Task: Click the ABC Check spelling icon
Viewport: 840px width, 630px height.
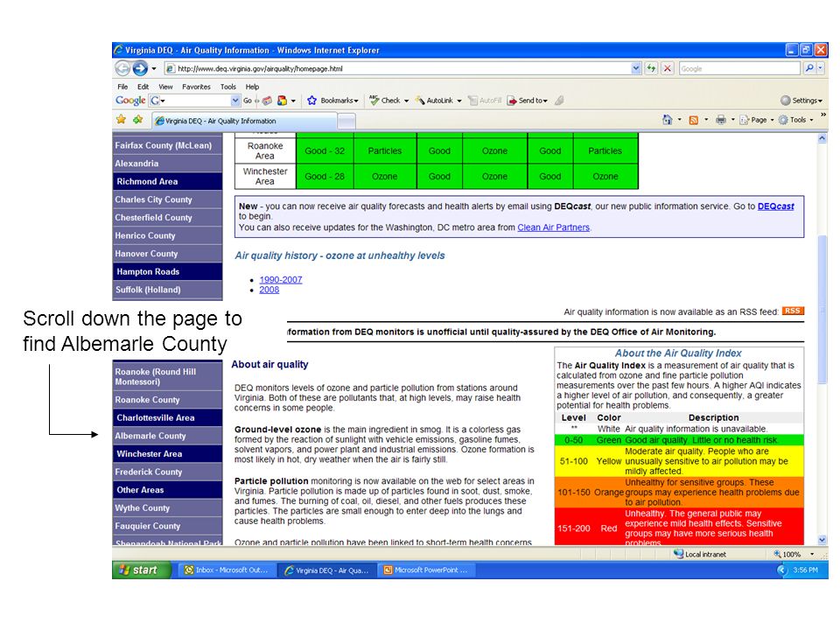Action: tap(385, 100)
